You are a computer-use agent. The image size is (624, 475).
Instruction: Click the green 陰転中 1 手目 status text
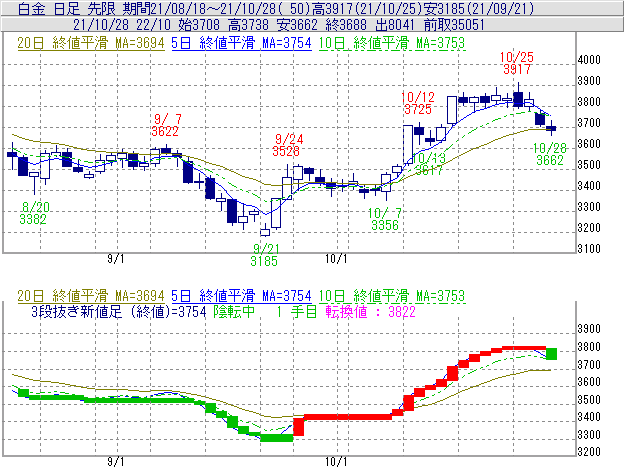tap(265, 312)
